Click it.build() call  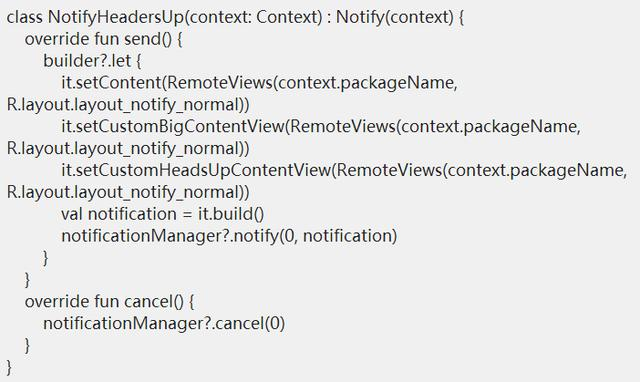231,214
